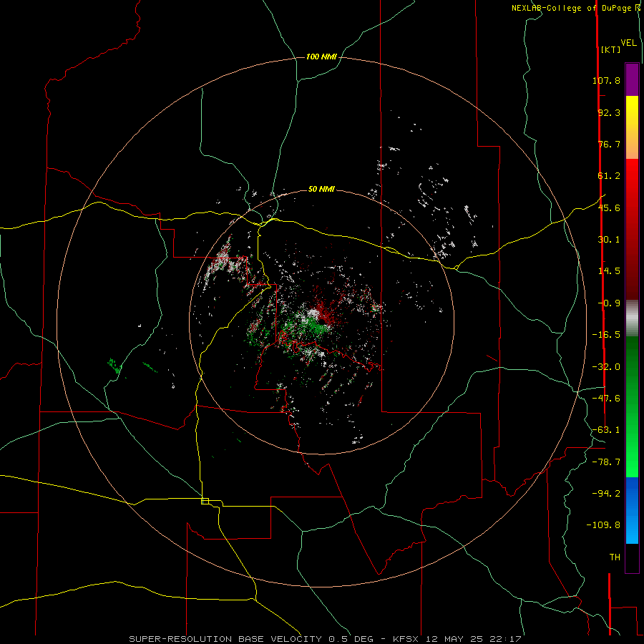Viewport: 644px width, 644px height.
Task: Click the -94.2 velocity scale value
Action: click(x=607, y=493)
